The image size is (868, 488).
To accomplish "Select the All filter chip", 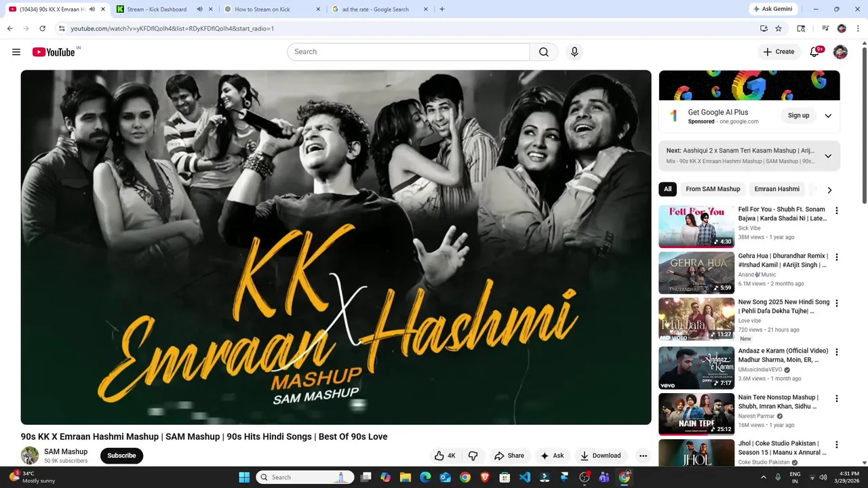I will pyautogui.click(x=668, y=189).
